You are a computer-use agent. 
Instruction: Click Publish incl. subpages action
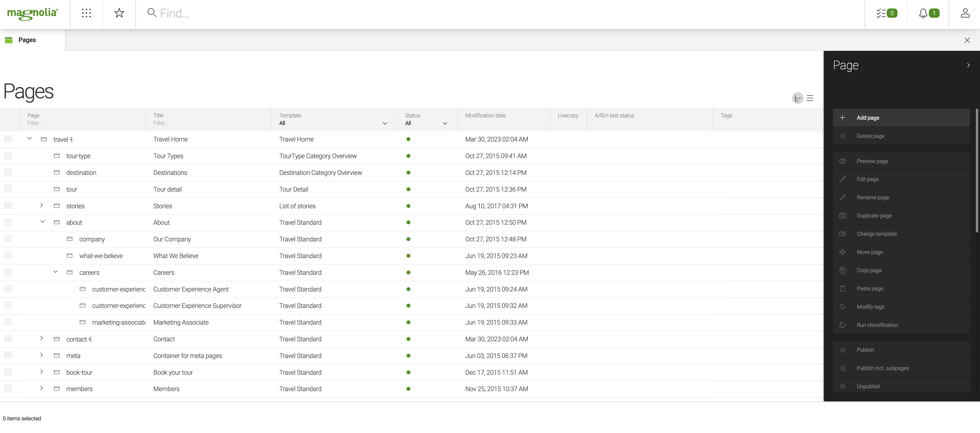[x=901, y=368]
